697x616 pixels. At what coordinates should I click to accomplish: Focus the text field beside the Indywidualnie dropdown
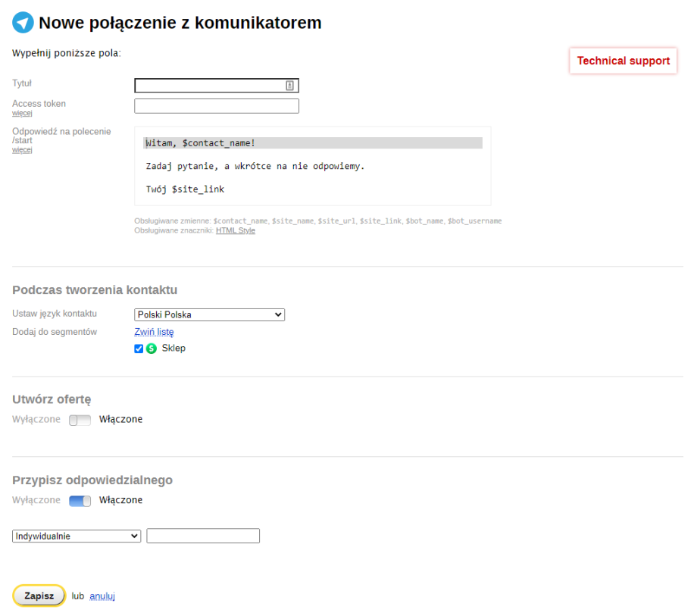(x=203, y=536)
